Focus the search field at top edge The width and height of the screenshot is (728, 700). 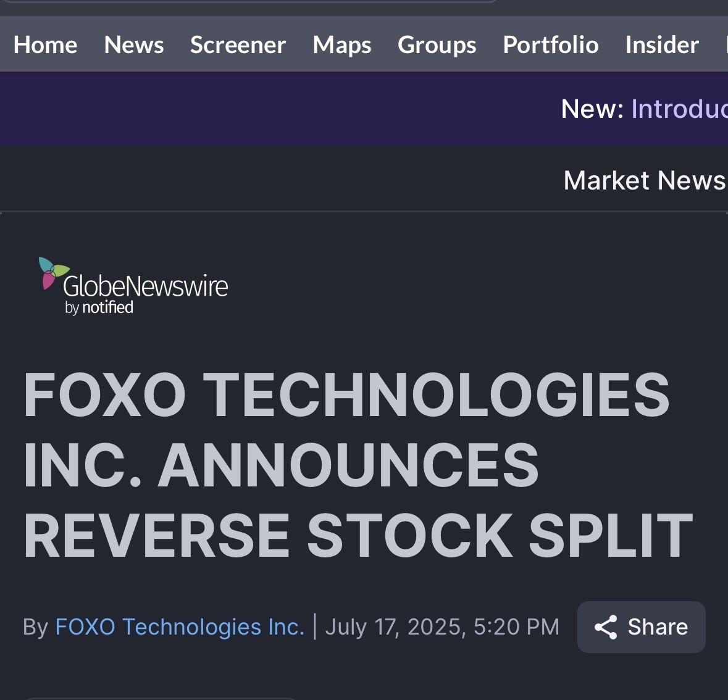pos(251,1)
